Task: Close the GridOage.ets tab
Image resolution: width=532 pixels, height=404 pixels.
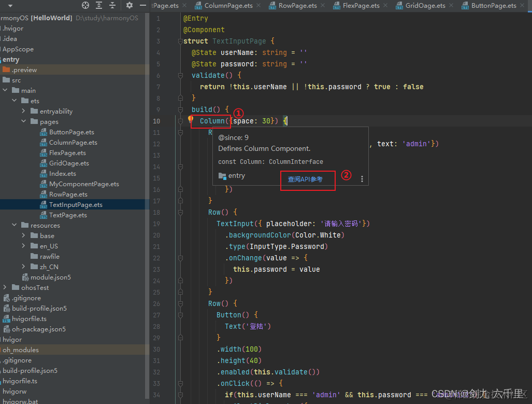Action: pos(451,5)
